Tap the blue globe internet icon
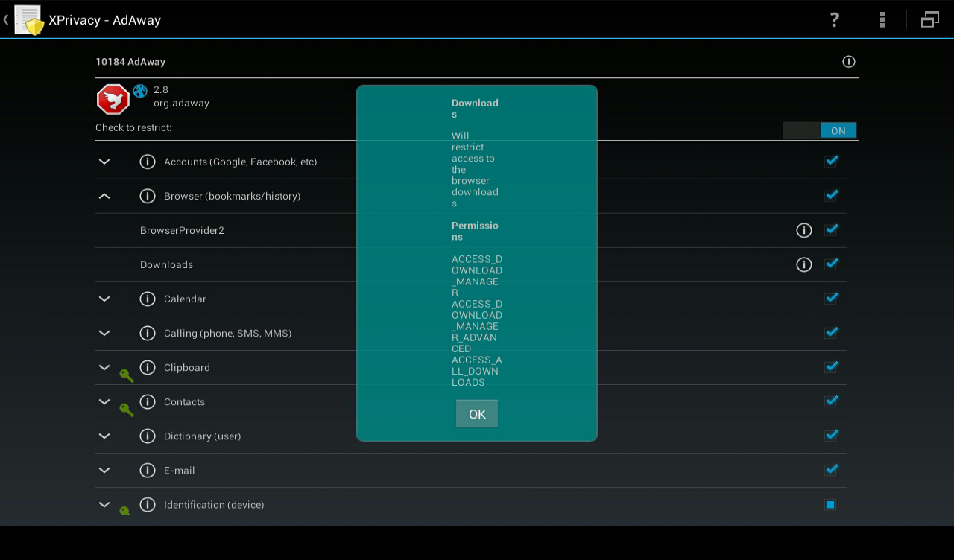Screen dimensions: 954x560 pos(140,91)
